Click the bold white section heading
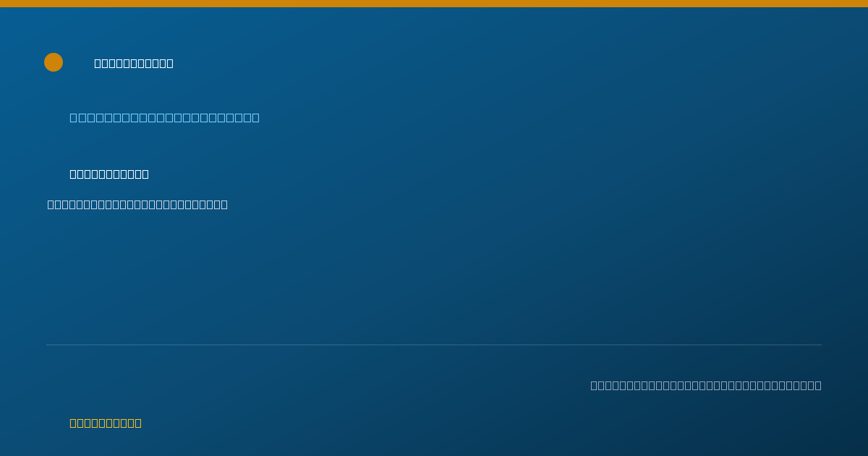The width and height of the screenshot is (868, 456). pos(109,174)
